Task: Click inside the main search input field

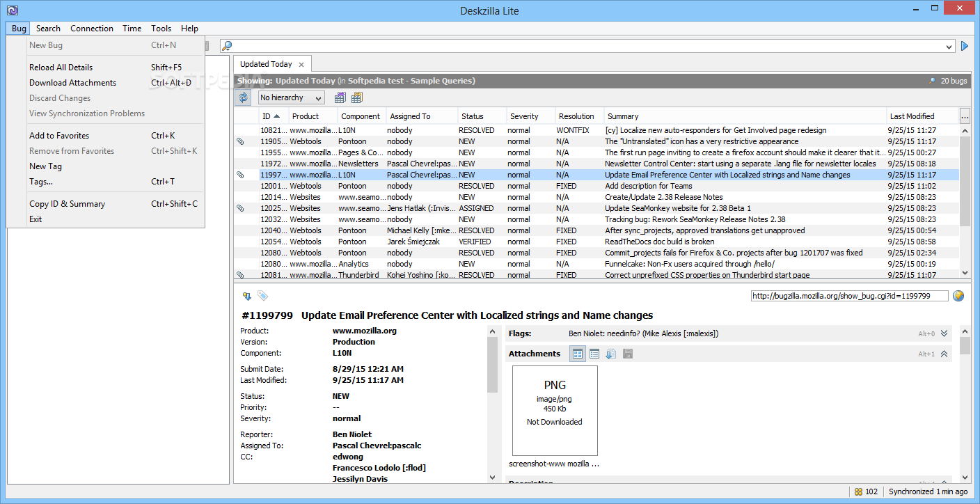Action: pos(588,46)
